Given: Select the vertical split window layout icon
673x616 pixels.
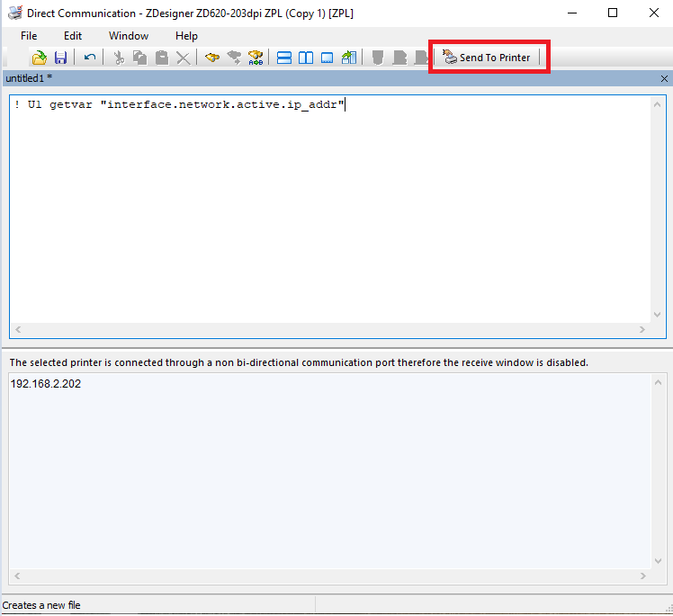Looking at the screenshot, I should click(x=306, y=58).
